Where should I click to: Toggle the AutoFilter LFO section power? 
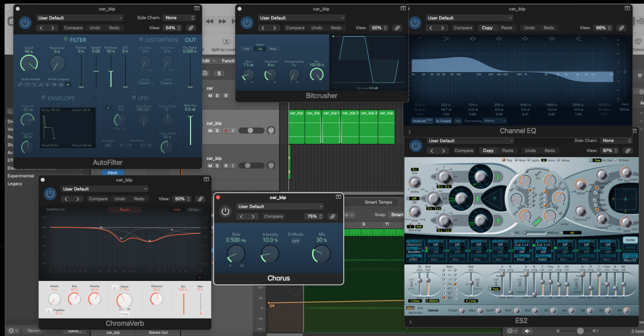click(134, 98)
